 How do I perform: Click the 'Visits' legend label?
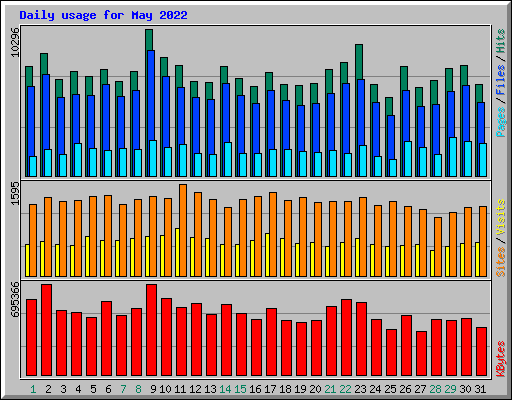click(x=501, y=217)
